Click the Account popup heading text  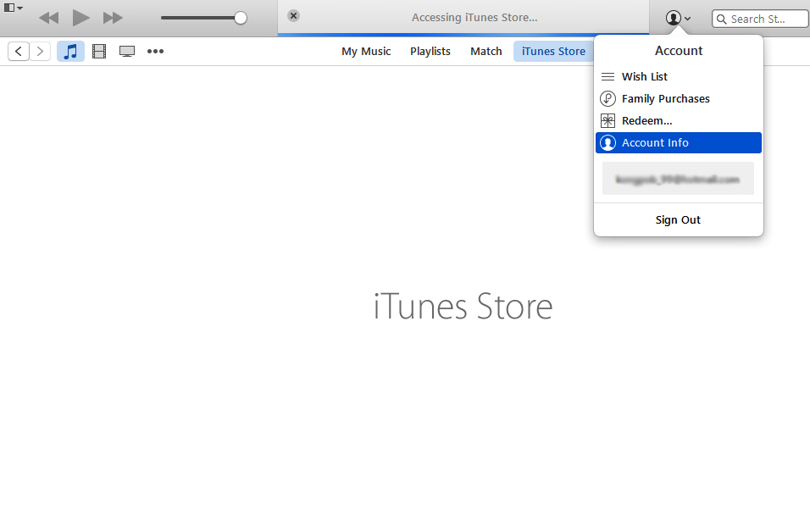pyautogui.click(x=679, y=51)
